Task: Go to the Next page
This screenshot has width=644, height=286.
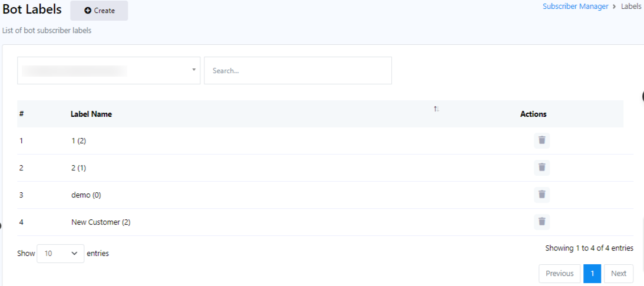Action: [x=619, y=274]
